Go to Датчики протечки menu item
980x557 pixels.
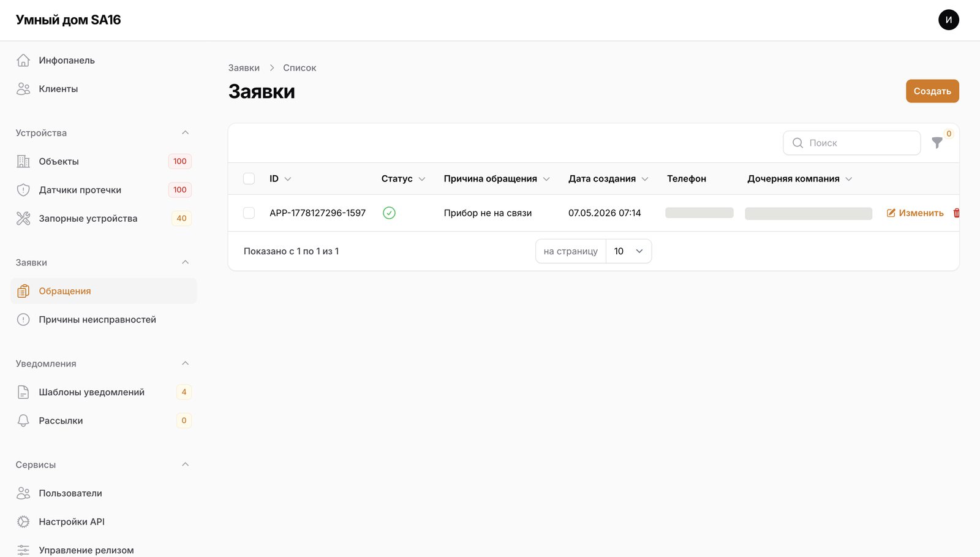tap(104, 190)
